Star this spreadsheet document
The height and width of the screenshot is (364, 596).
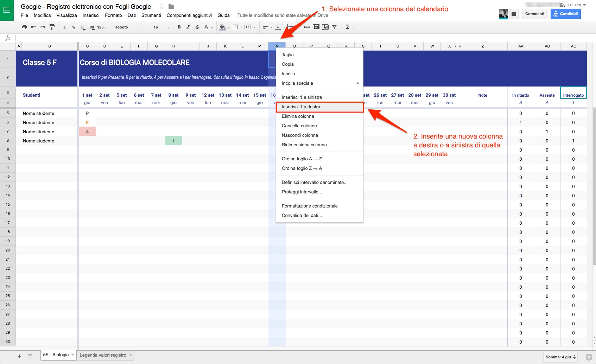coord(161,7)
